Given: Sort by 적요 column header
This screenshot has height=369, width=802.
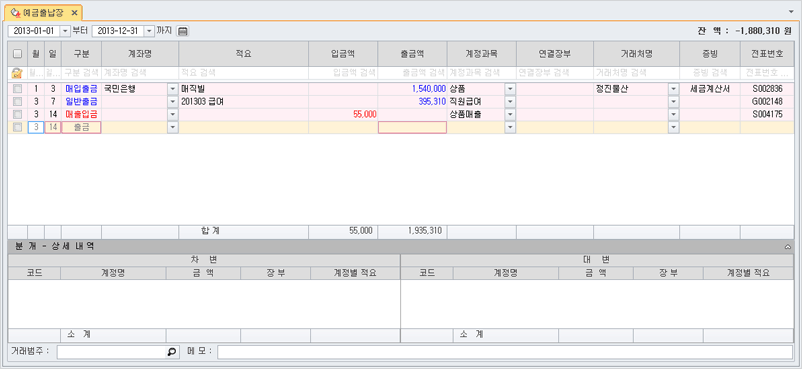Looking at the screenshot, I should [x=243, y=54].
